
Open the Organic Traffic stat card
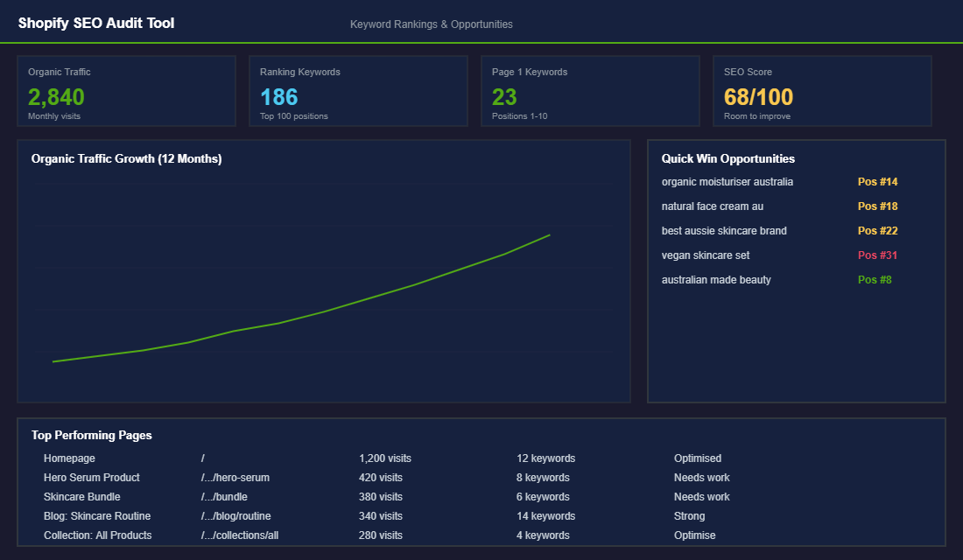[126, 90]
